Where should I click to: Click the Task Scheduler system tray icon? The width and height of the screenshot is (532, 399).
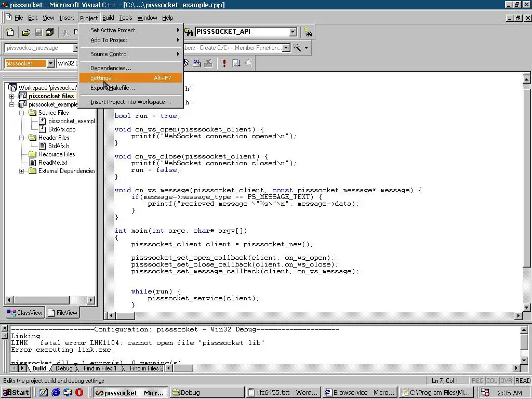click(486, 393)
